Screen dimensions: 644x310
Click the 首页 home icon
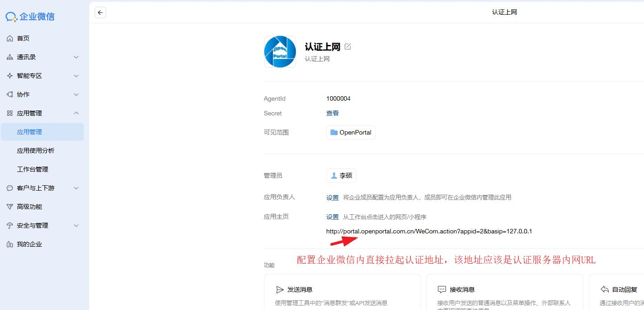pyautogui.click(x=10, y=38)
